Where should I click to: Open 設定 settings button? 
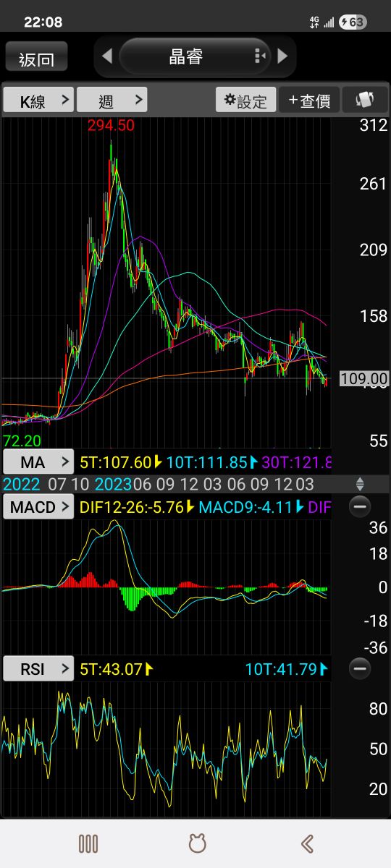coord(246,100)
